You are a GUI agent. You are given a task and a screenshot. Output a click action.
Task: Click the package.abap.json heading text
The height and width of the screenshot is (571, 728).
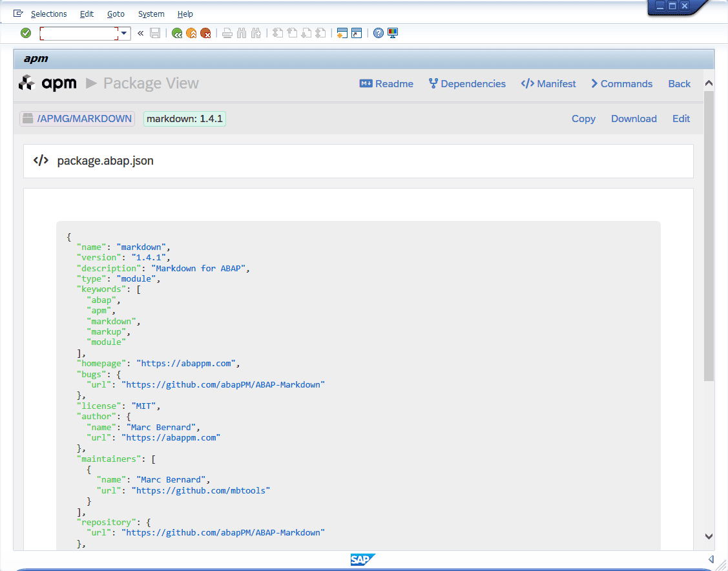[105, 161]
